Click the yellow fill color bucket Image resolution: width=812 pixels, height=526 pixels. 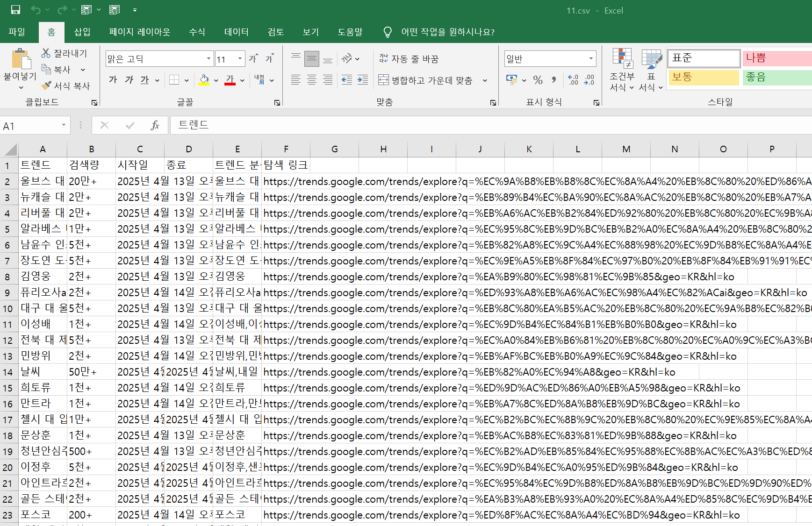point(204,80)
